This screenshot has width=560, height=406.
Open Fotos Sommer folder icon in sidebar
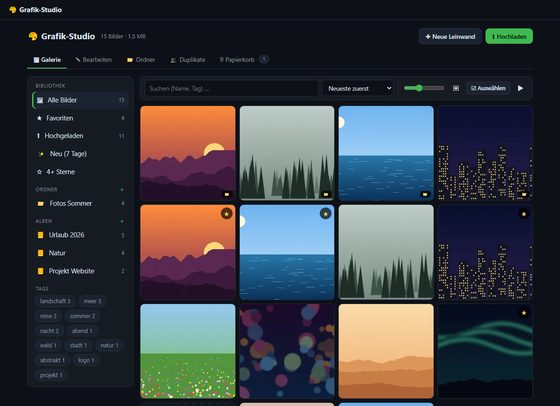[41, 204]
